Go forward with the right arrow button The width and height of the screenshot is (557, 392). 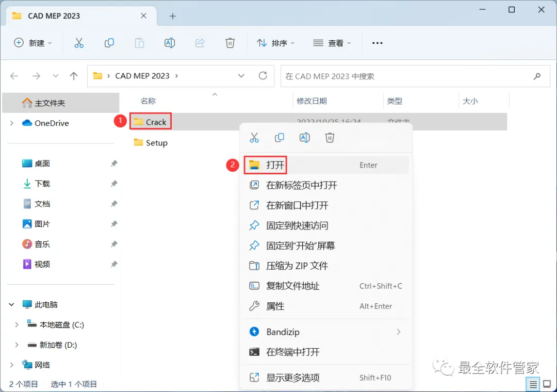coord(36,76)
